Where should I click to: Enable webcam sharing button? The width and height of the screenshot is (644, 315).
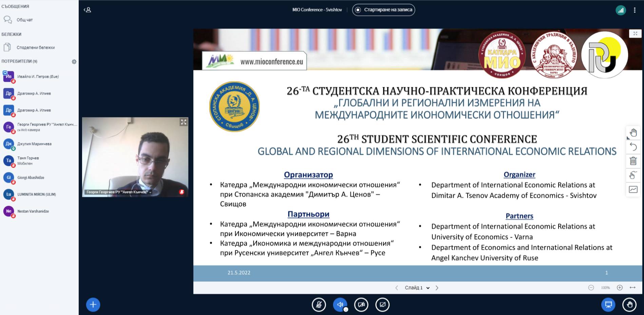click(x=361, y=304)
